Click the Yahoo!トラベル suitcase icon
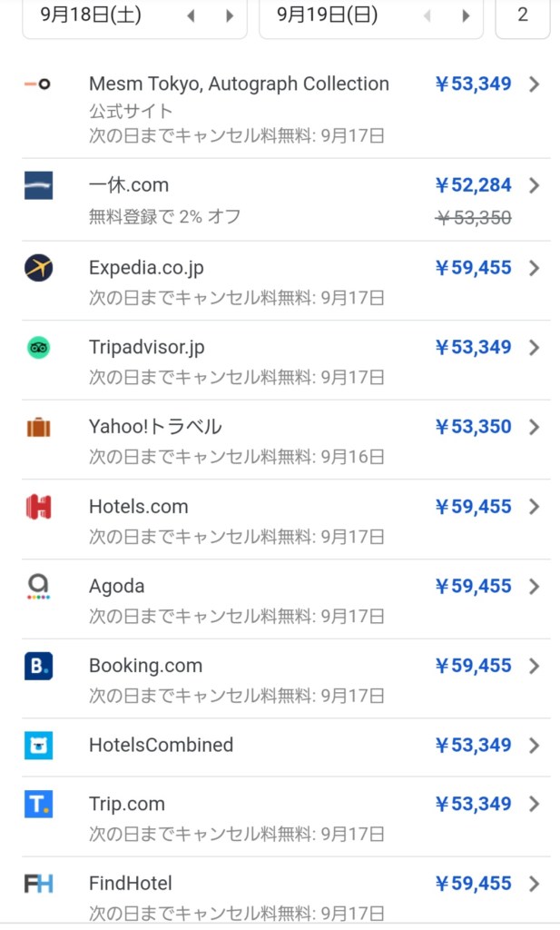The height and width of the screenshot is (930, 560). click(38, 427)
